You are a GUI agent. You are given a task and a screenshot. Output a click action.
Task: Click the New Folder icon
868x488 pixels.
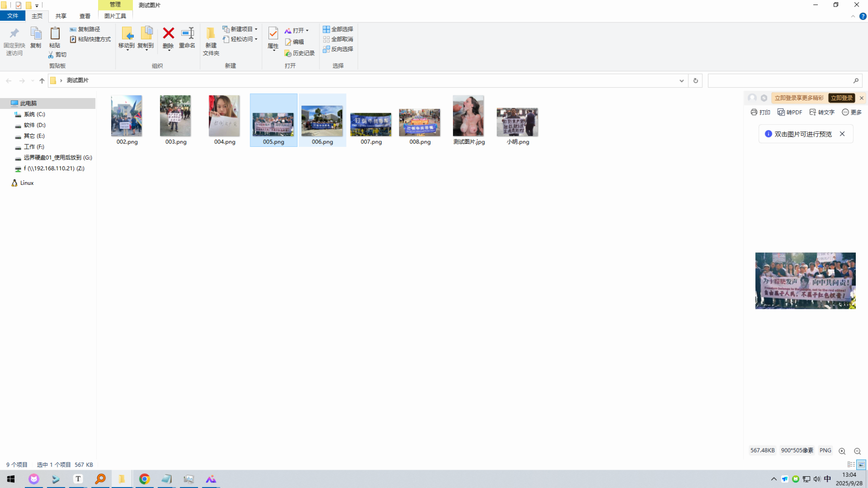[x=211, y=40]
